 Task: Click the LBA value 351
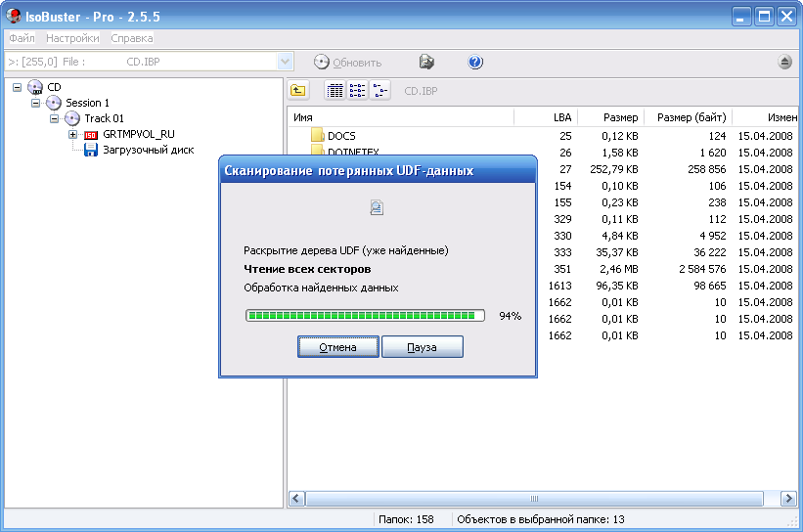pyautogui.click(x=562, y=269)
